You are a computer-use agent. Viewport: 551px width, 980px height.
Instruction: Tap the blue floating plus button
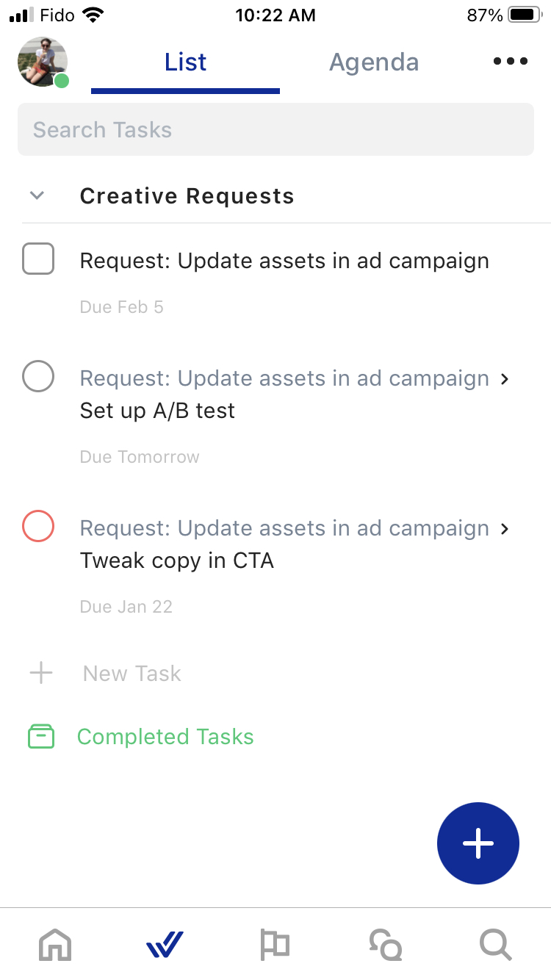click(478, 843)
